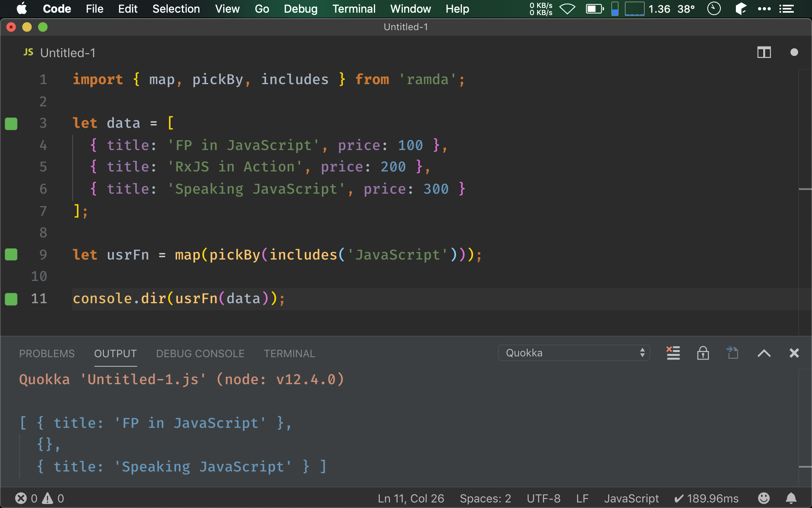The image size is (812, 508).
Task: Clear the output with clear icon
Action: coord(673,353)
